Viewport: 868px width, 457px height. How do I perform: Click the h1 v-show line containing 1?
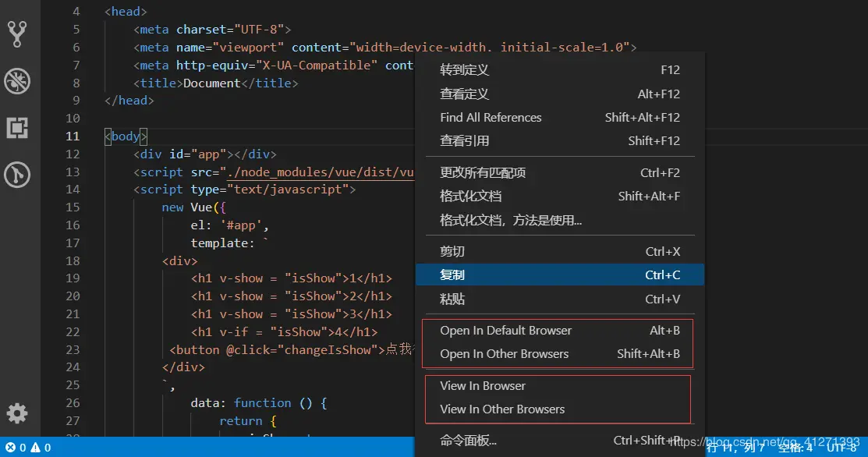(x=291, y=278)
